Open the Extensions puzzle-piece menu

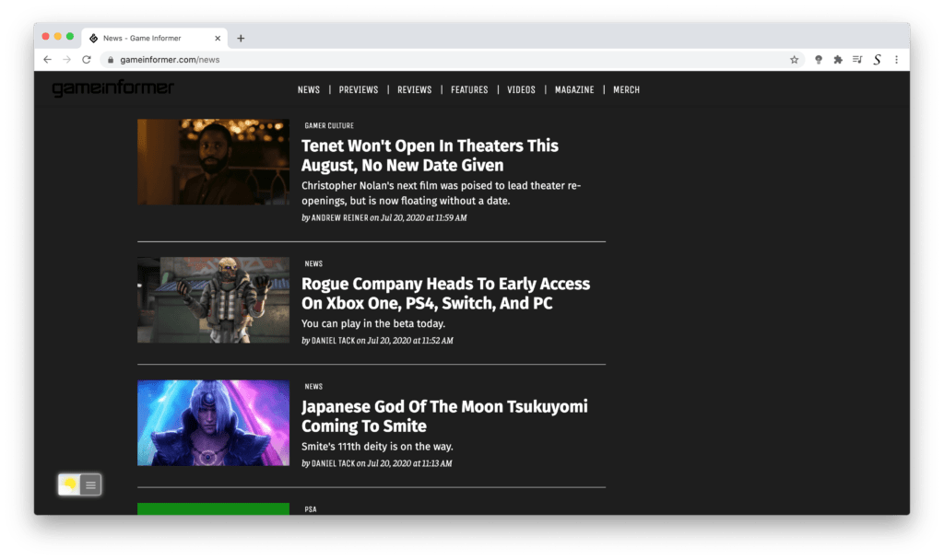pyautogui.click(x=837, y=60)
